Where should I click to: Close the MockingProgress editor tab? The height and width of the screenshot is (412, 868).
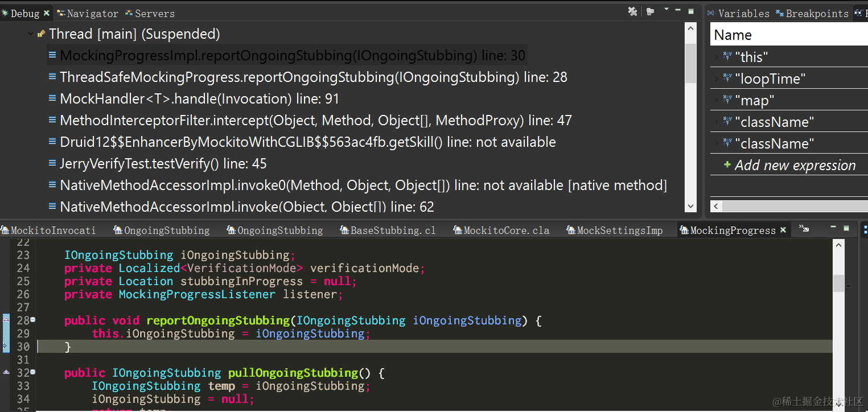point(783,230)
